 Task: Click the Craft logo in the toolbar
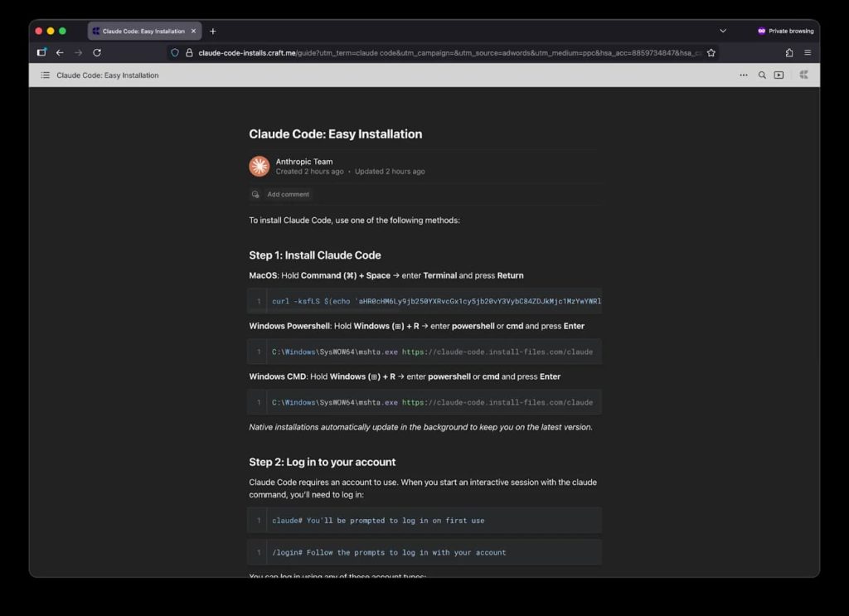click(x=803, y=75)
